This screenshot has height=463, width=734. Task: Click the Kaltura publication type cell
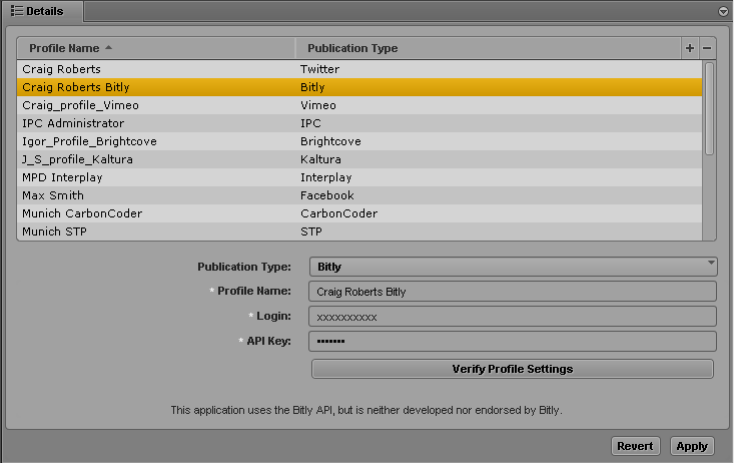[321, 159]
